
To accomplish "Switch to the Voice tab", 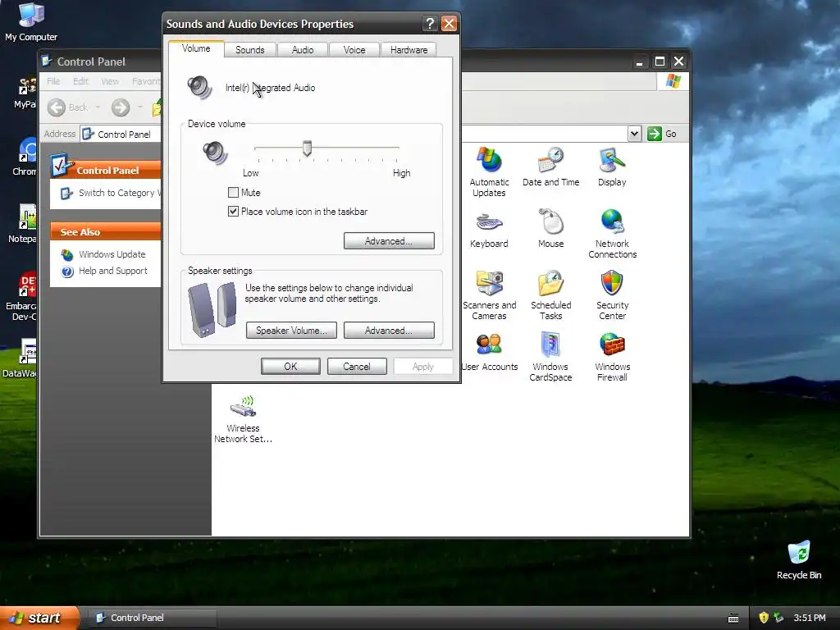I will (354, 50).
